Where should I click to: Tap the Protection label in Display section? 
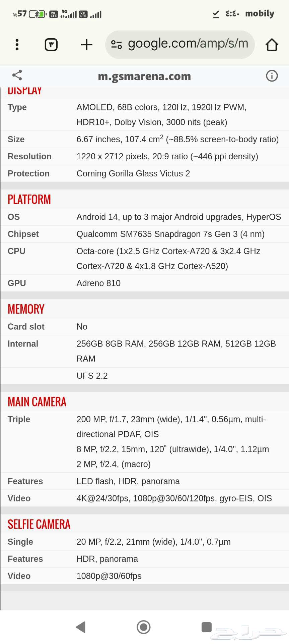[x=28, y=174]
